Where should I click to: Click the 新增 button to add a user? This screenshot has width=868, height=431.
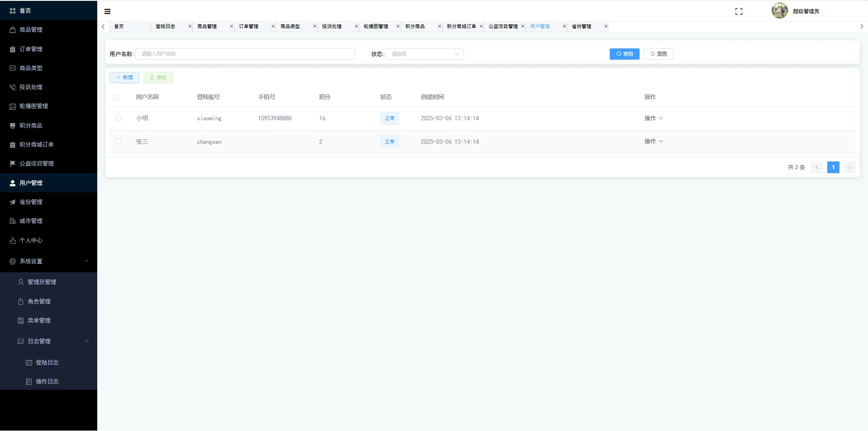[x=123, y=77]
